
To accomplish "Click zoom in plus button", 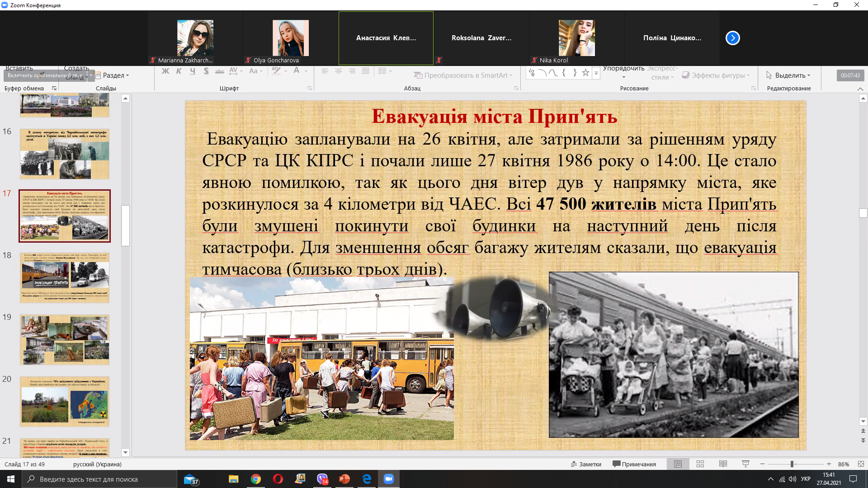I will [829, 464].
